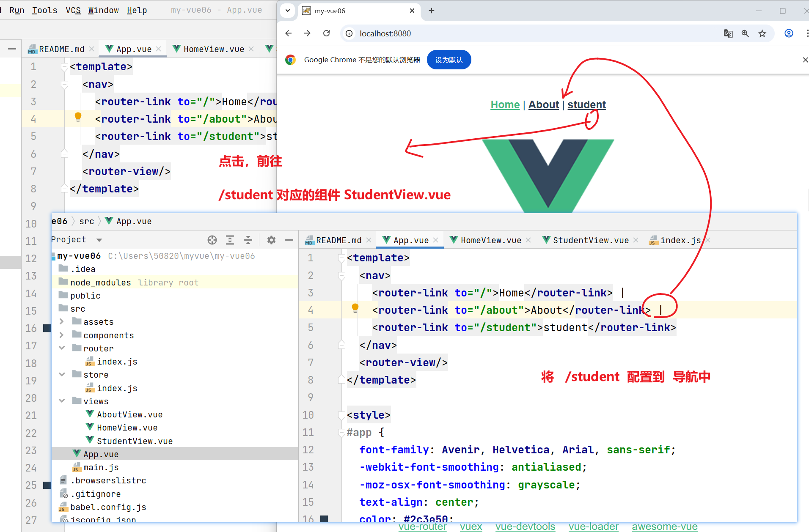Open the Chrome profile avatar icon
This screenshot has width=809, height=532.
(x=789, y=33)
